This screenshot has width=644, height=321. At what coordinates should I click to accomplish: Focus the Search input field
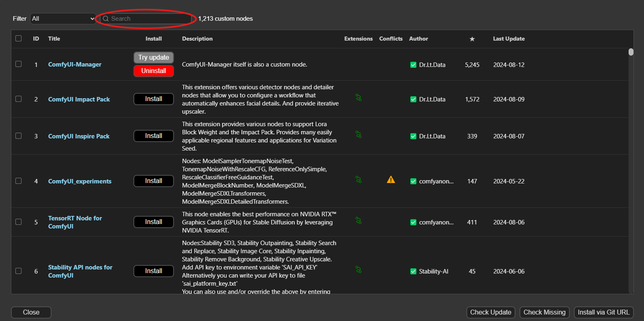click(x=146, y=19)
